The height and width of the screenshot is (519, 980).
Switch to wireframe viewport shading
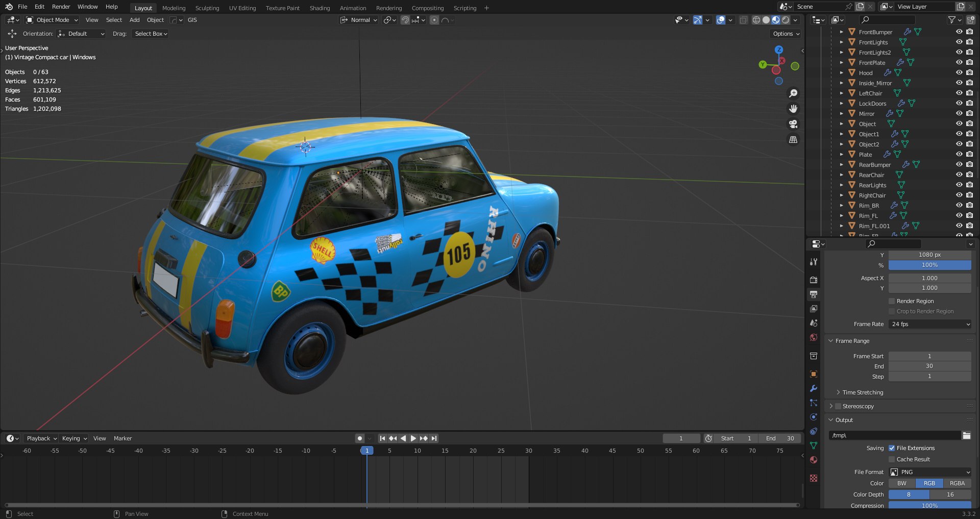[x=756, y=20]
